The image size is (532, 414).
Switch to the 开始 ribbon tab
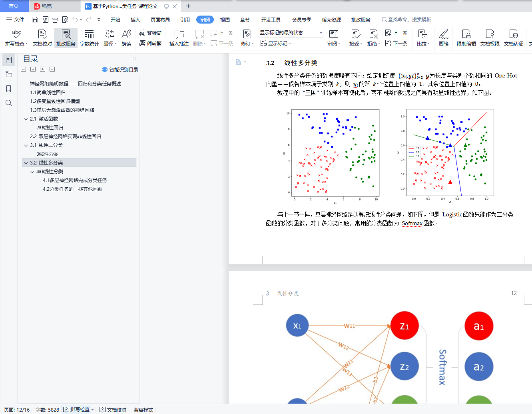[116, 20]
